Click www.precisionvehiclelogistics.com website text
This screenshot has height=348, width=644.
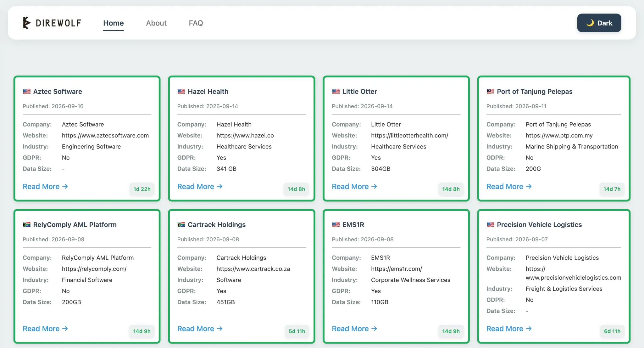[x=573, y=278]
